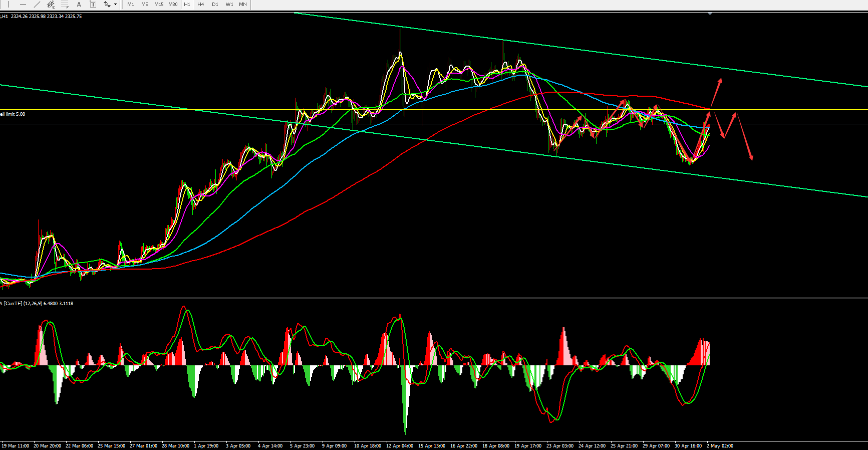Select the trendline drawing tool
The image size is (868, 450).
[x=37, y=5]
